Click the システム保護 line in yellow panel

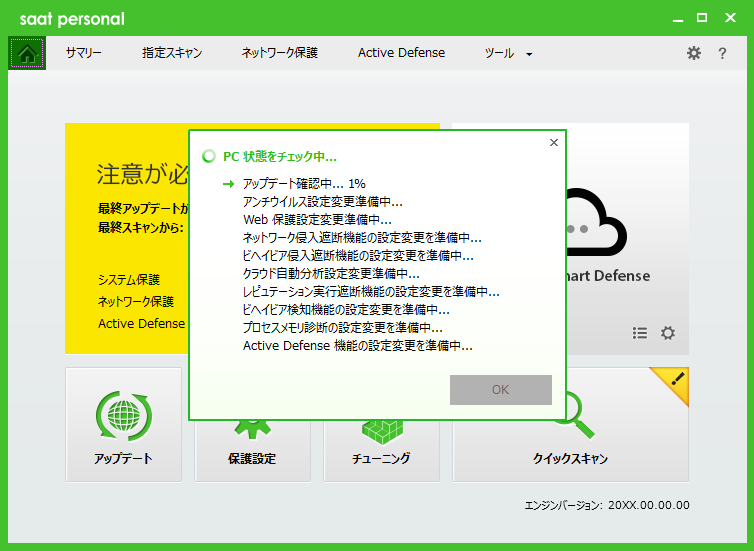(x=129, y=280)
